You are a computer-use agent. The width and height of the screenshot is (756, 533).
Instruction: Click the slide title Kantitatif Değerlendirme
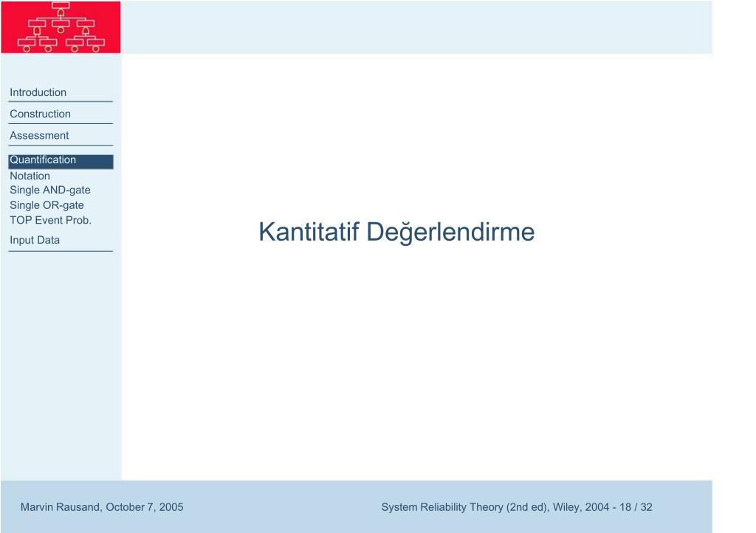(x=396, y=233)
